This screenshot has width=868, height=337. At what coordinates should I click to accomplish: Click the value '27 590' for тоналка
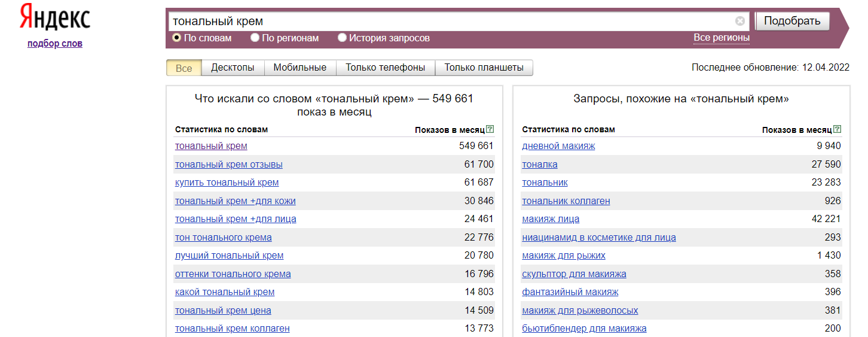pyautogui.click(x=826, y=164)
